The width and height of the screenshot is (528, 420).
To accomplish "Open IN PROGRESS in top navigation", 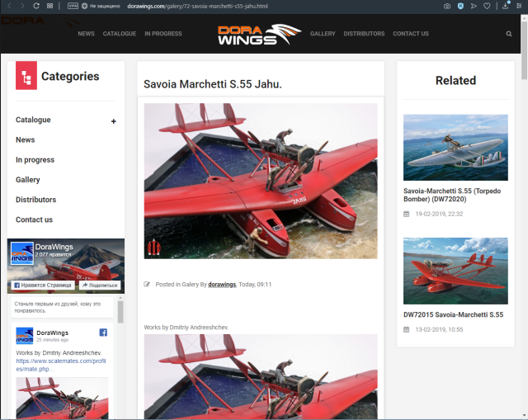I will (163, 34).
